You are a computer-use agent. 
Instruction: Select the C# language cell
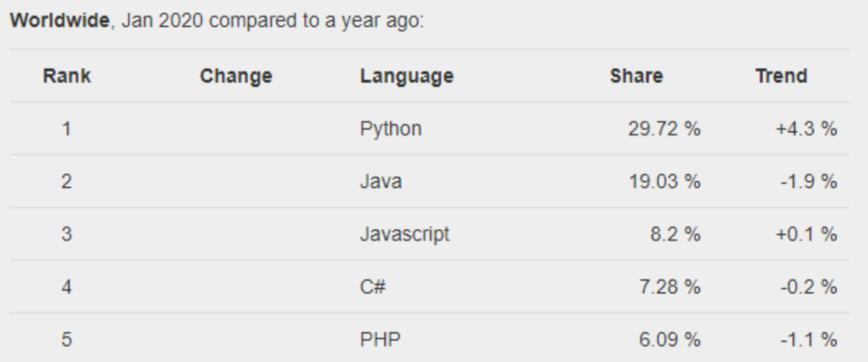(373, 286)
